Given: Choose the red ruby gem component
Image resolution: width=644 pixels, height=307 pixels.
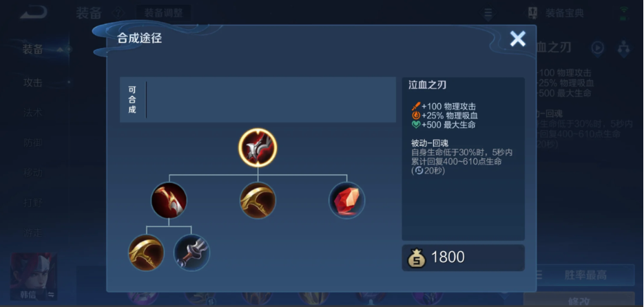Looking at the screenshot, I should (346, 200).
